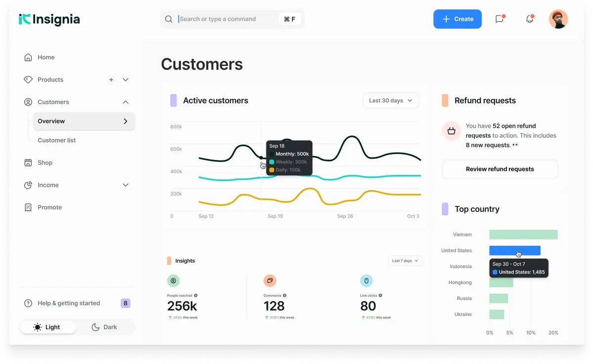The width and height of the screenshot is (593, 364).
Task: Click the info icon beside People reached
Action: pos(196,295)
